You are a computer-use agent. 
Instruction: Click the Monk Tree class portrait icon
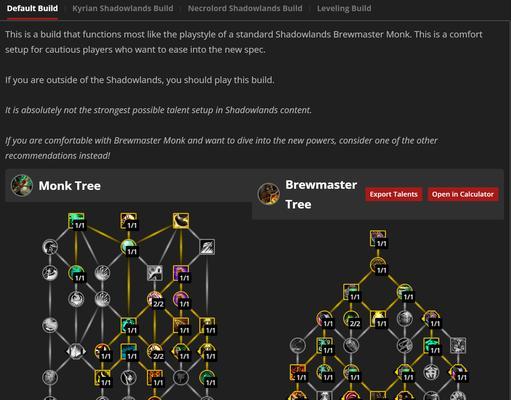pos(22,185)
